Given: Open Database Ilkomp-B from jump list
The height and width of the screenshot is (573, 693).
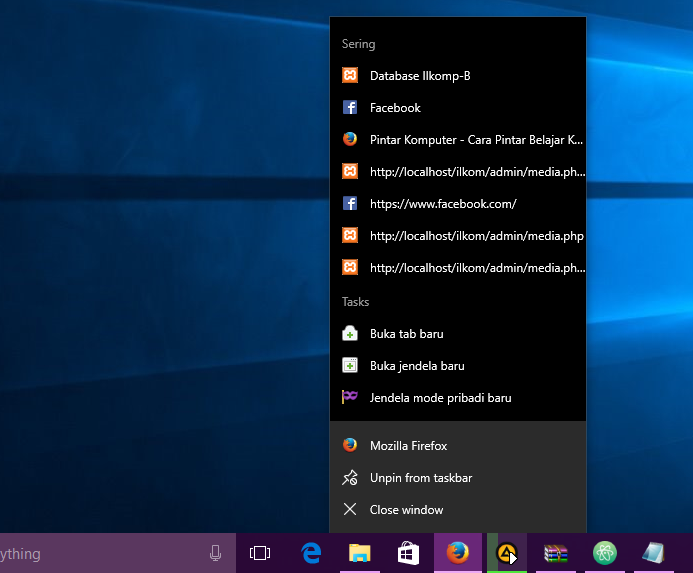Looking at the screenshot, I should point(420,76).
